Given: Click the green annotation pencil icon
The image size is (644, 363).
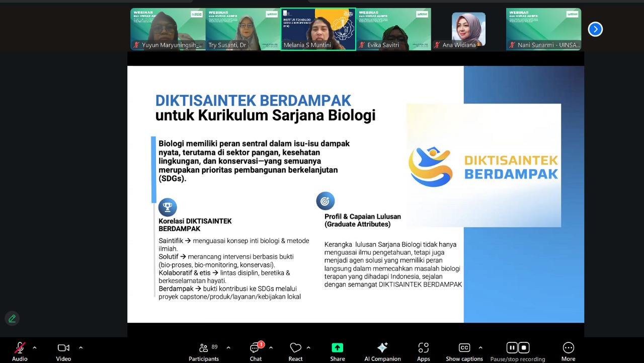Looking at the screenshot, I should coord(12,318).
